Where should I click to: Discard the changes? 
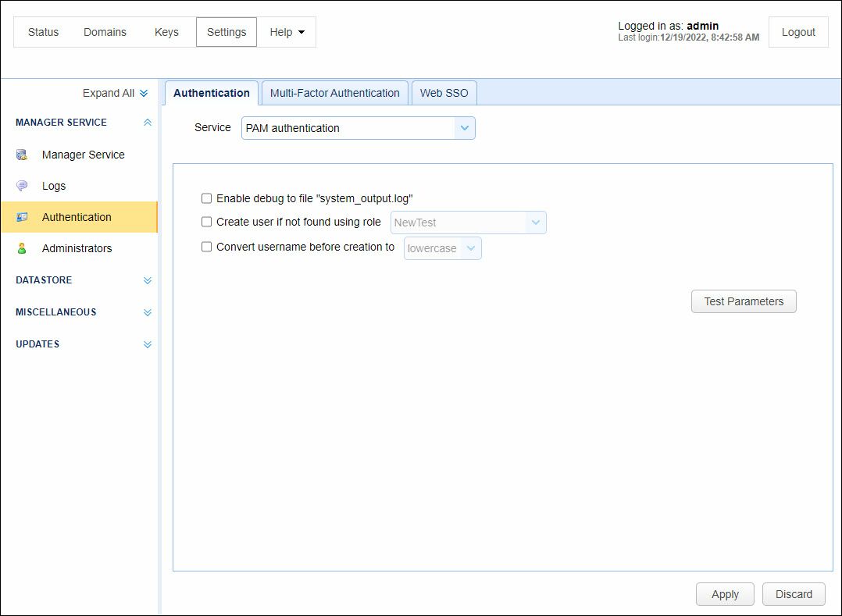pos(794,594)
